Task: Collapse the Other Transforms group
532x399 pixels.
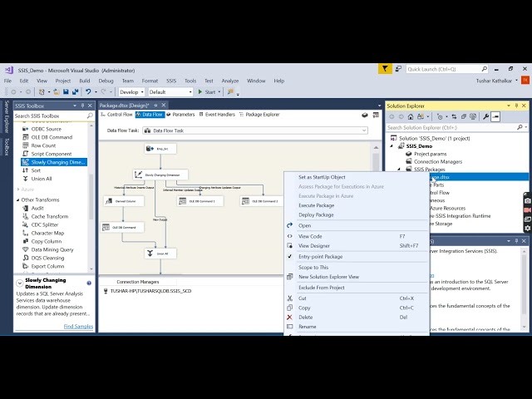Action: 18,199
